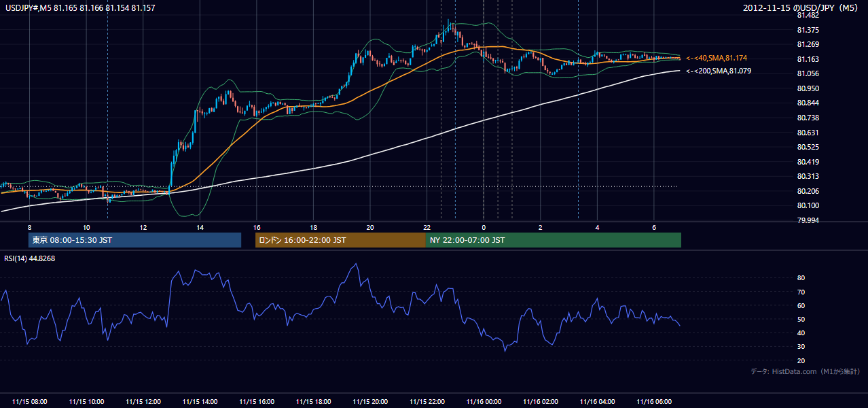Click the RSI 30 level label
The width and height of the screenshot is (868, 408).
tap(801, 347)
